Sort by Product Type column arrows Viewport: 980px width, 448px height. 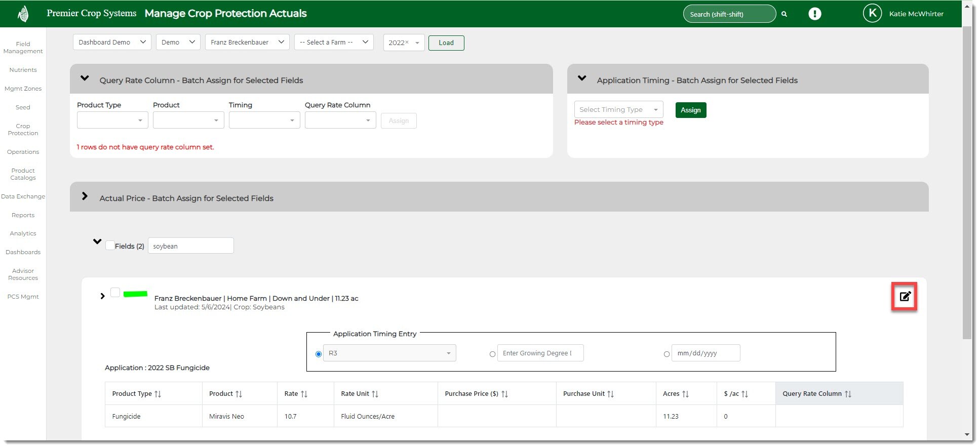(x=158, y=394)
